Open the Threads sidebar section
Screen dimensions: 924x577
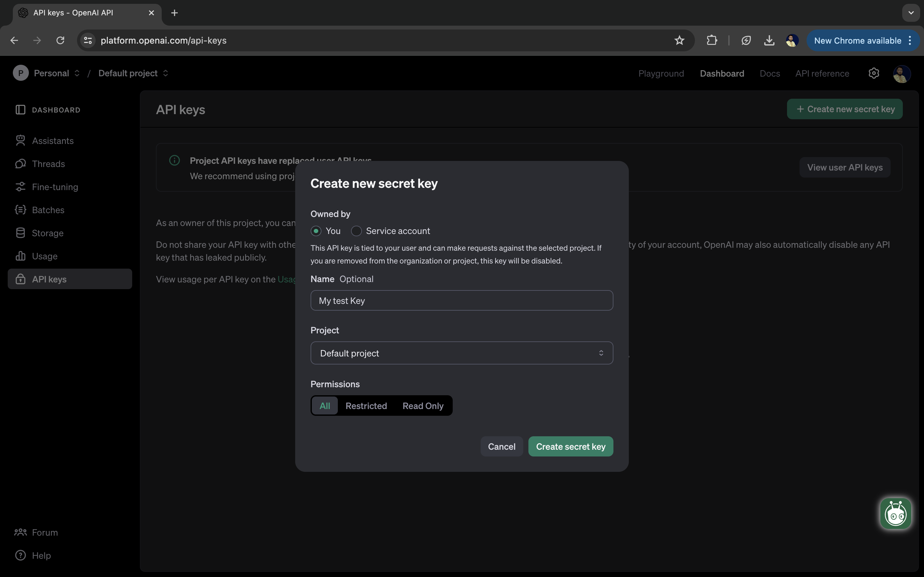tap(48, 164)
